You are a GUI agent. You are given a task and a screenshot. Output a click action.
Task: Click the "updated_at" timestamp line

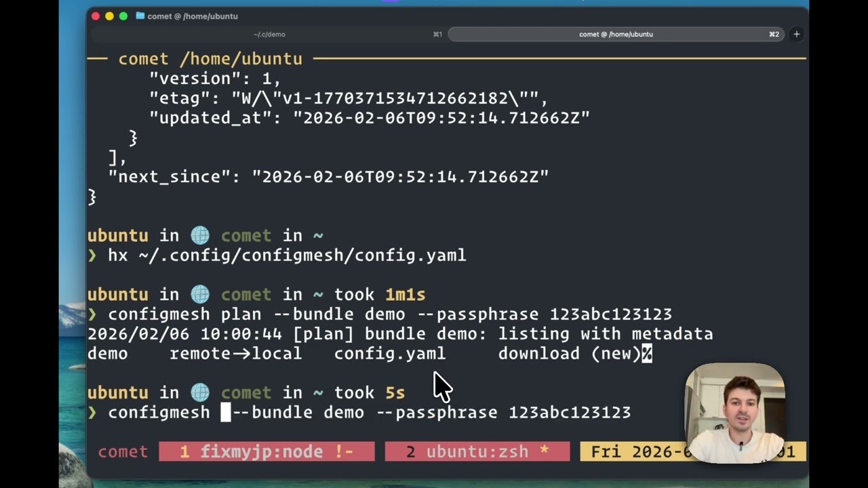coord(370,118)
